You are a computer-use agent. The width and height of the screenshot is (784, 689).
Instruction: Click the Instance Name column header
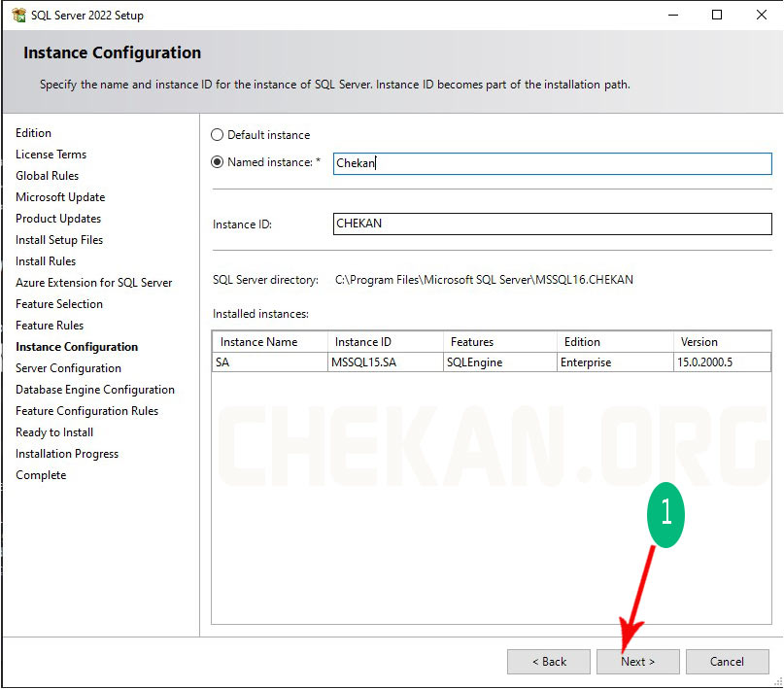tap(270, 342)
